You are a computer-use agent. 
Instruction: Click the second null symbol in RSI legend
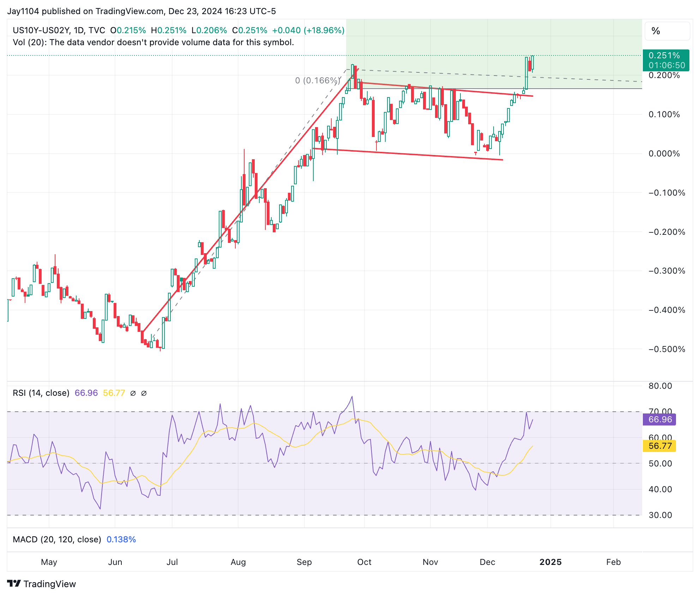[144, 393]
